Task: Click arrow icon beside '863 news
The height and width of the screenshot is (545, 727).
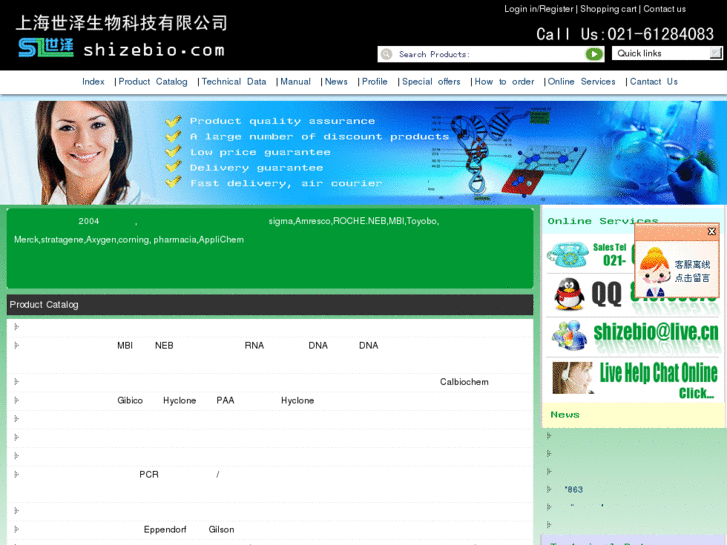Action: pos(549,489)
